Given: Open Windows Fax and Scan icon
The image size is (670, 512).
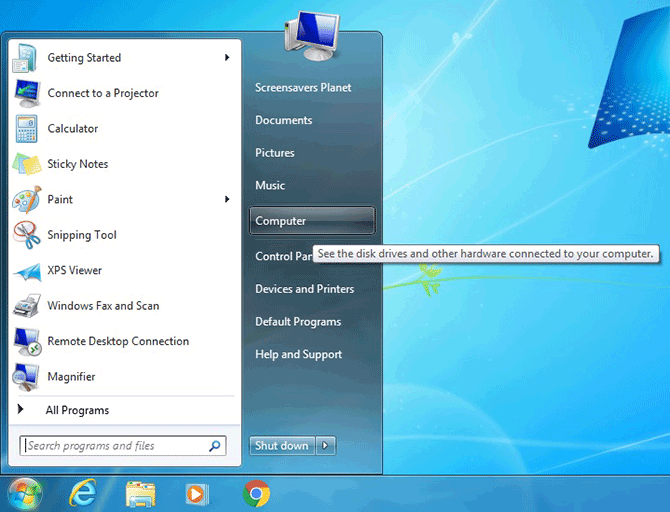Looking at the screenshot, I should (27, 306).
